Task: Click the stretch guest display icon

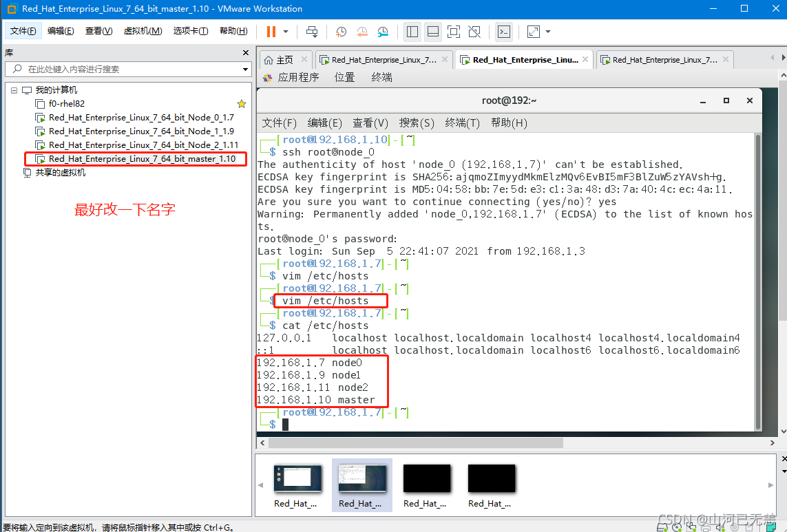Action: click(534, 32)
